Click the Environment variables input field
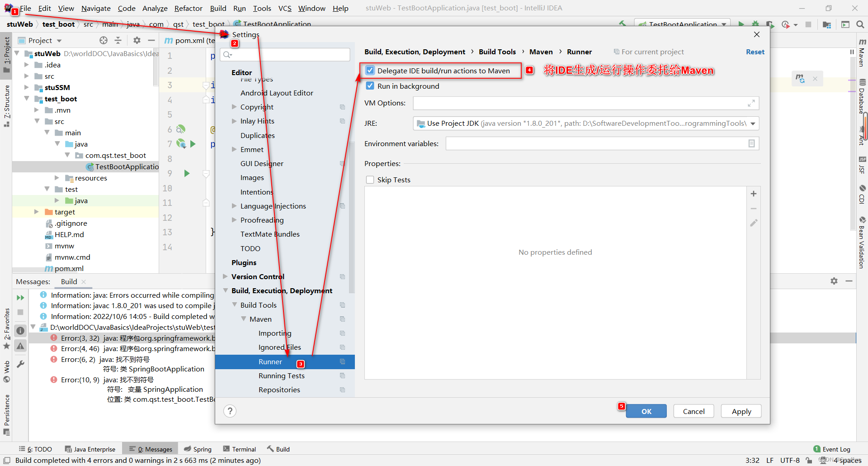This screenshot has width=868, height=466. pos(602,143)
